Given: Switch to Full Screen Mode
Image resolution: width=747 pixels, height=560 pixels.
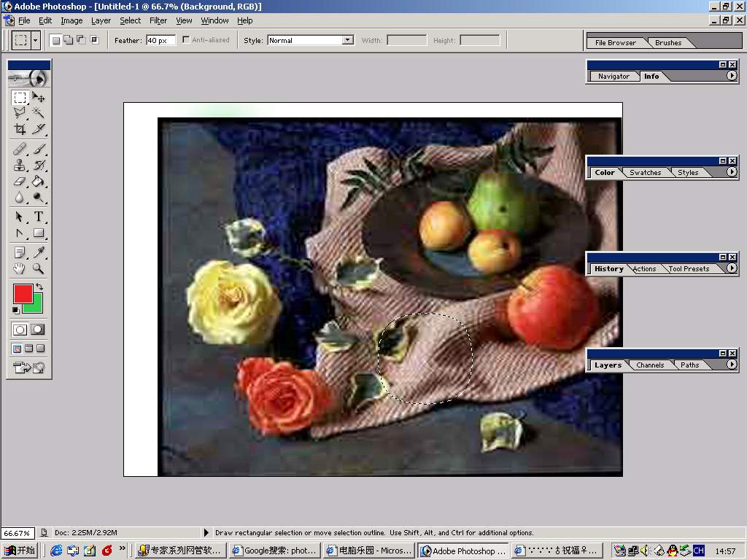Looking at the screenshot, I should [x=41, y=349].
